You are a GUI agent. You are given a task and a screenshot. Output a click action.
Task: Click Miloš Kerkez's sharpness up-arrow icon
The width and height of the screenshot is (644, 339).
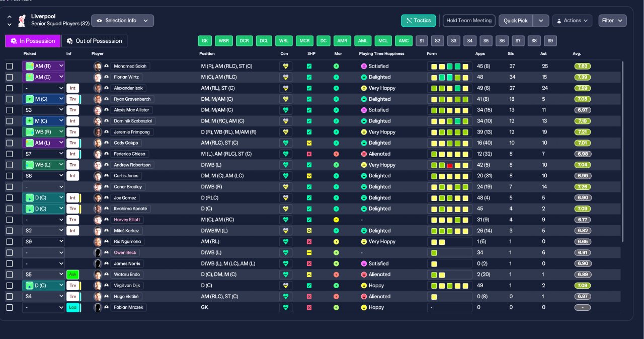(x=309, y=231)
